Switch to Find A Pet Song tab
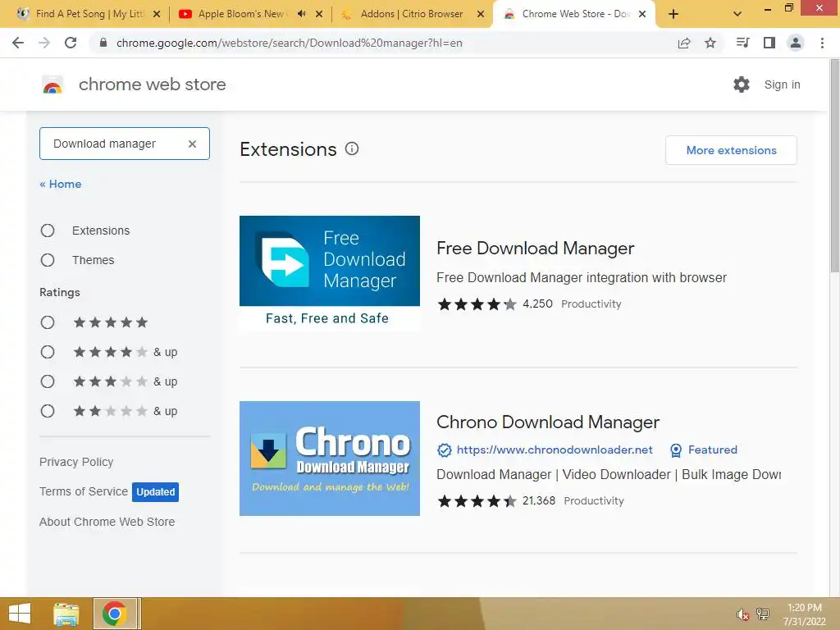 tap(89, 14)
